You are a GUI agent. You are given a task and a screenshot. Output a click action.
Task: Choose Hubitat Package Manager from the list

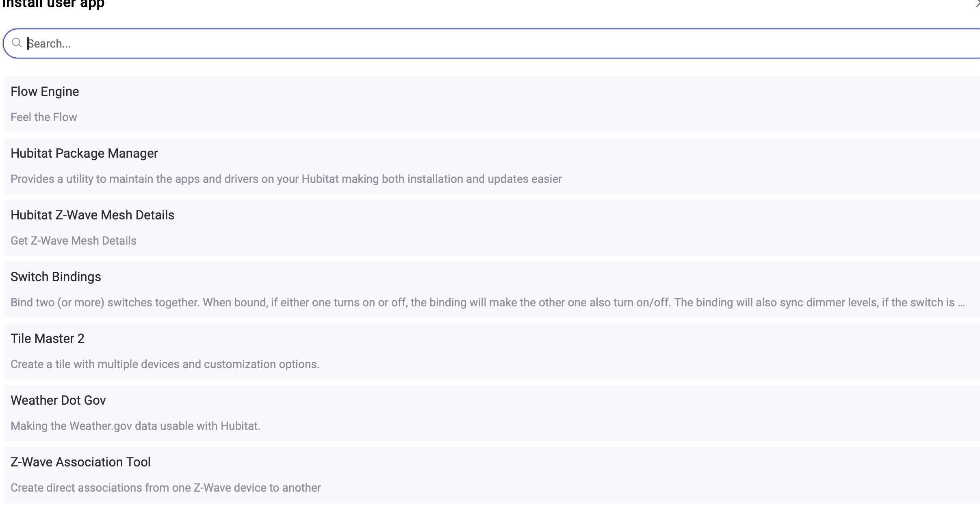[x=84, y=154]
